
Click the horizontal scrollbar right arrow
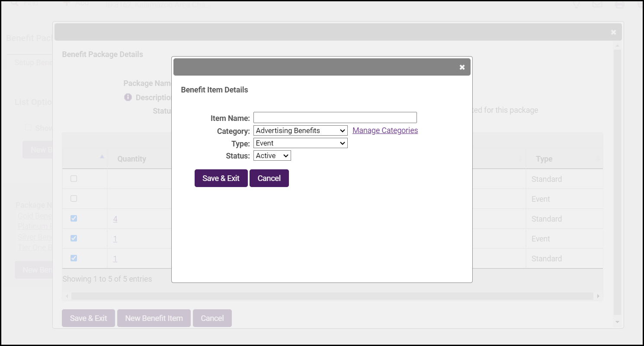tap(598, 296)
